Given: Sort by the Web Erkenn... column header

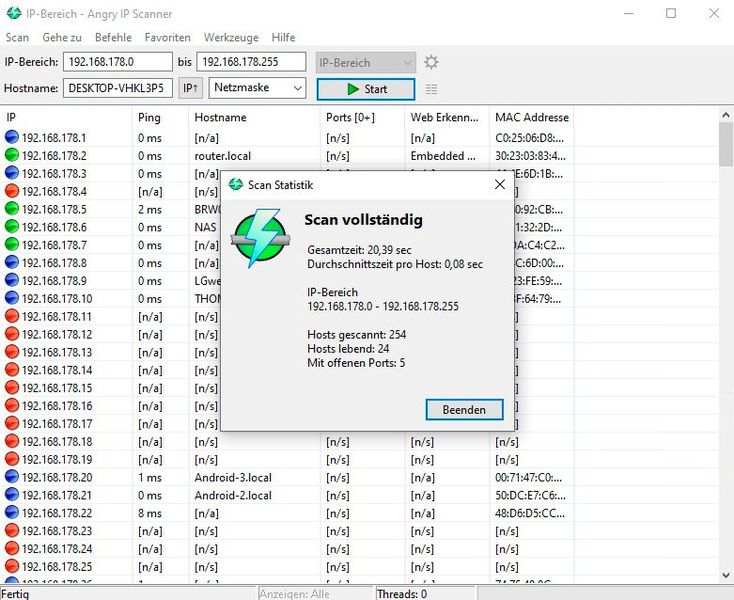Looking at the screenshot, I should 447,117.
